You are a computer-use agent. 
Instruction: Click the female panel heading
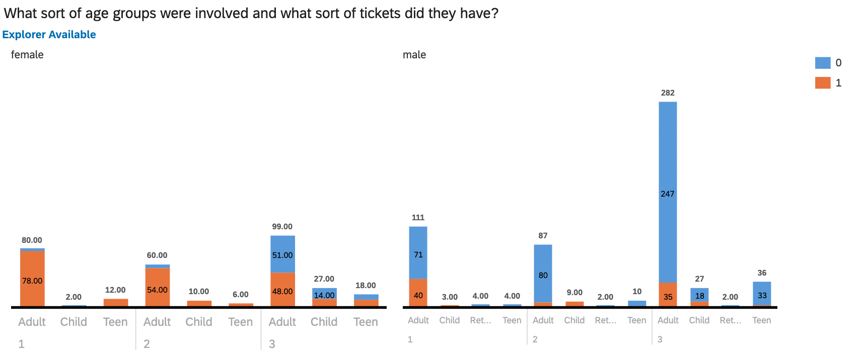pos(27,55)
